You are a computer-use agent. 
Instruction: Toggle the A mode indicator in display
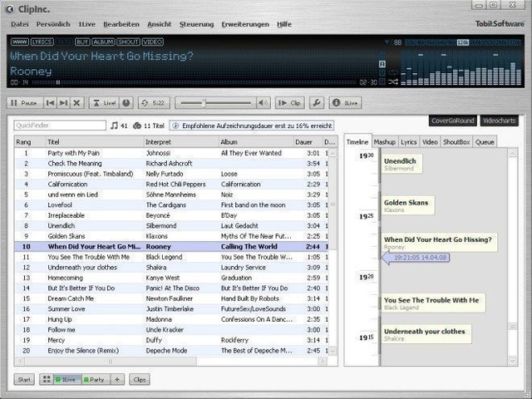tap(382, 64)
